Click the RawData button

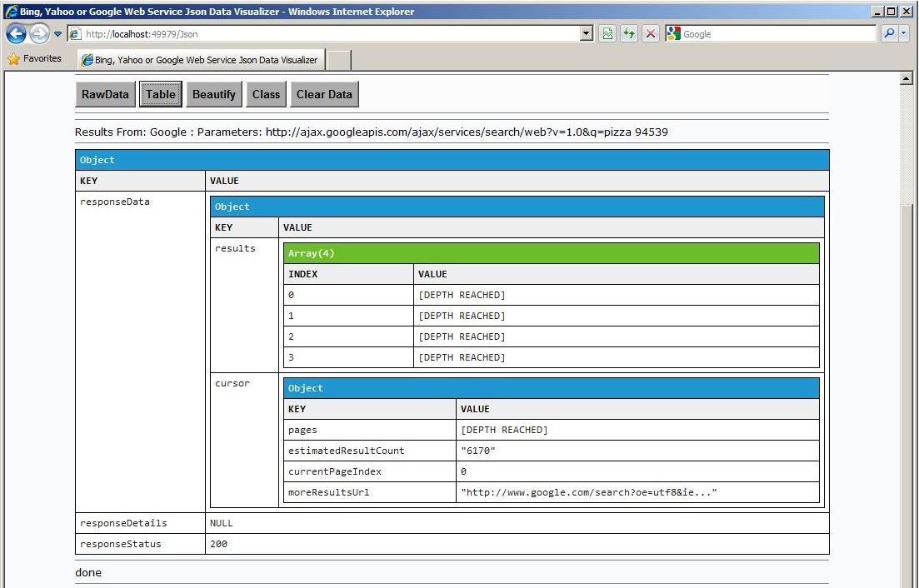point(106,94)
